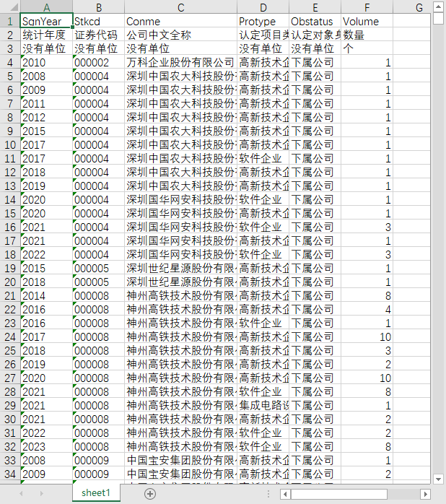446x504 pixels.
Task: Select column A header
Action: pos(47,7)
